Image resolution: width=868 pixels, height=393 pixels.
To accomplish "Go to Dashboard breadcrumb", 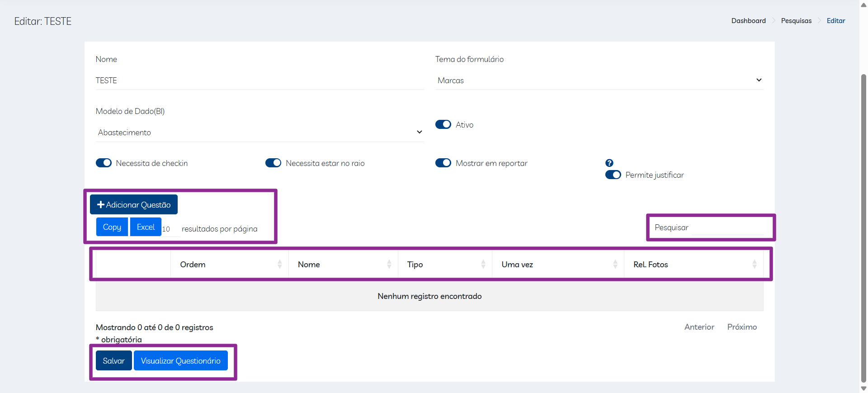I will pos(748,21).
